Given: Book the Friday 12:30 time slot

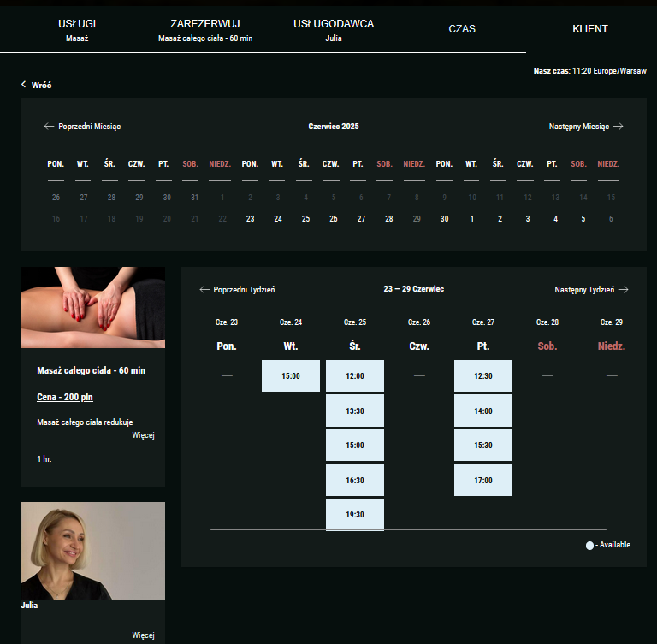Looking at the screenshot, I should [x=483, y=375].
